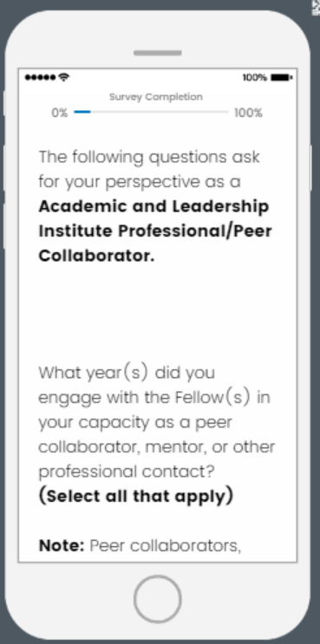
Task: Click the bold '(Select all that apply)' text
Action: pos(136,496)
